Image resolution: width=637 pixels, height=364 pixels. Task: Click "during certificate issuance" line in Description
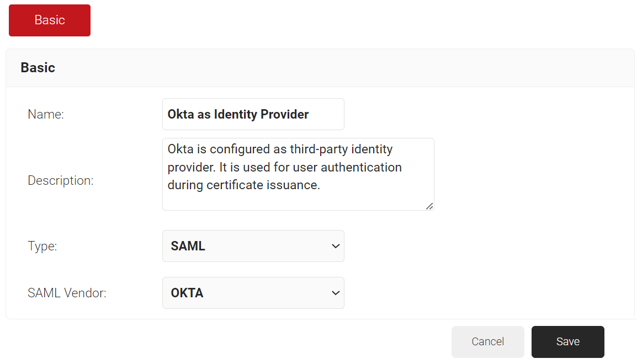click(243, 185)
